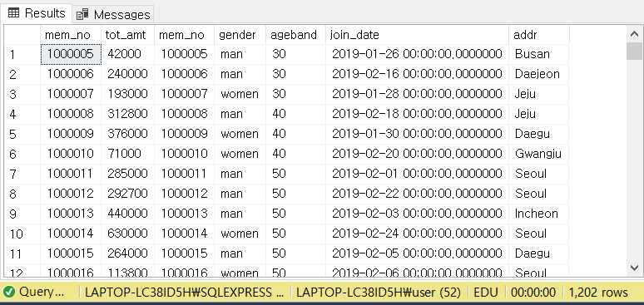Viewport: 644px width, 305px height.
Task: Click the join_date cell 2019-02-22
Action: (x=418, y=194)
